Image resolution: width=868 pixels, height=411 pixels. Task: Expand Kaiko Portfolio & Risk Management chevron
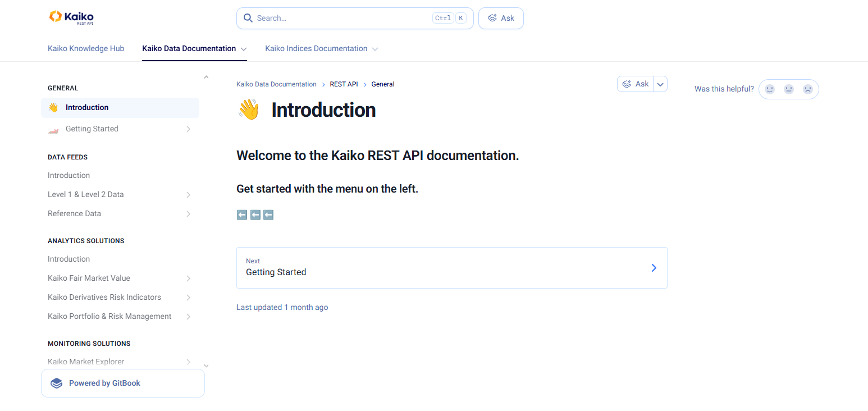pos(189,317)
